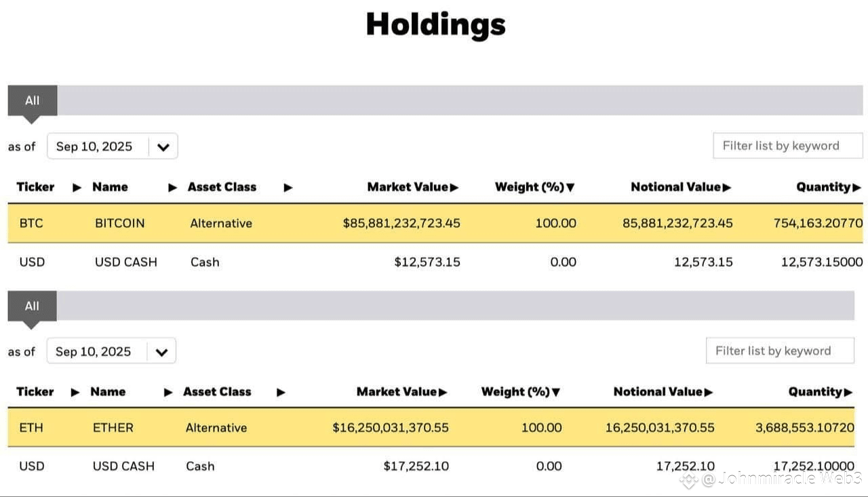Sort top table by Market Value
This screenshot has height=497, width=868.
pyautogui.click(x=413, y=187)
